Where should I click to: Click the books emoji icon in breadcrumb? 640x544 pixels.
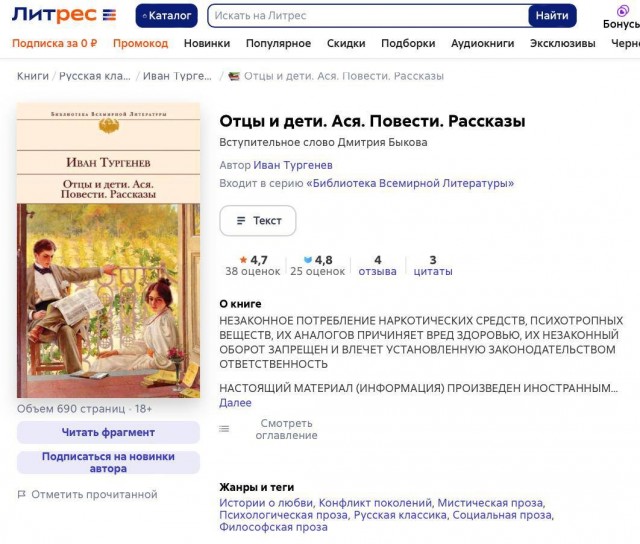[x=234, y=76]
